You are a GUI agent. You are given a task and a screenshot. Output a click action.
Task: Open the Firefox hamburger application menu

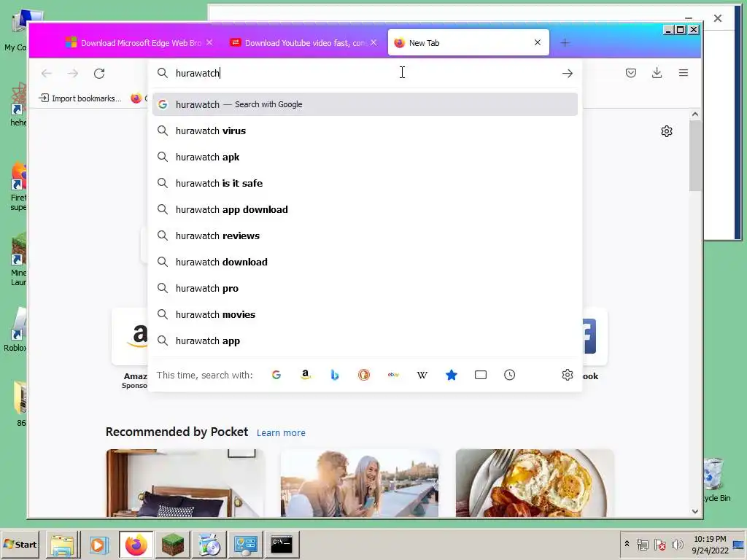[683, 73]
